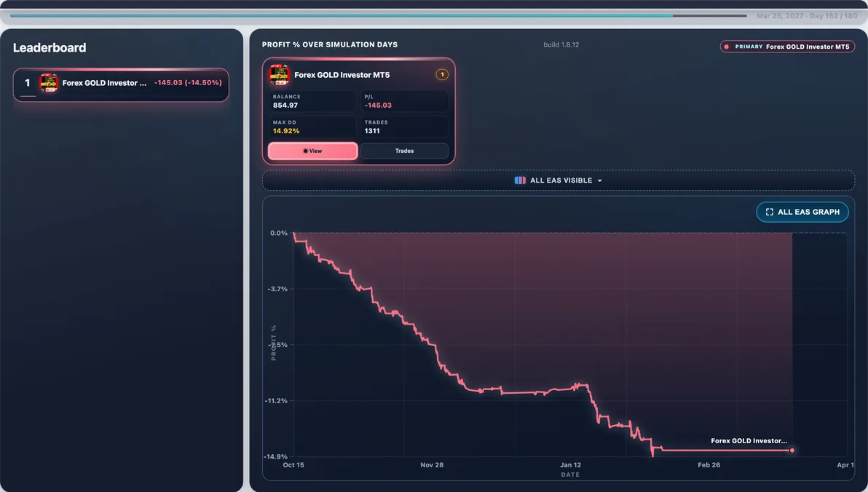
Task: Click the expand icon in All EAs Graph button
Action: tap(770, 212)
